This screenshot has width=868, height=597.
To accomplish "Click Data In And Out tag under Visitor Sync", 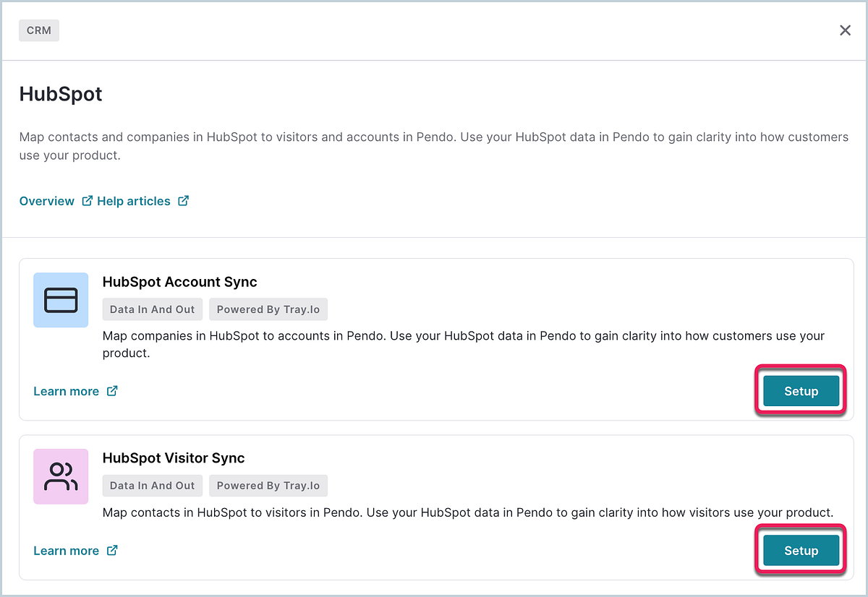I will pyautogui.click(x=153, y=486).
